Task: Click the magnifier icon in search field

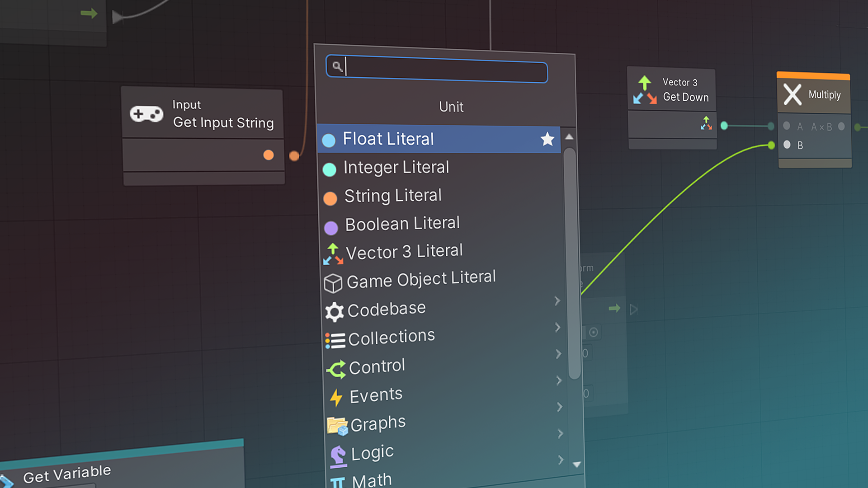Action: click(337, 67)
